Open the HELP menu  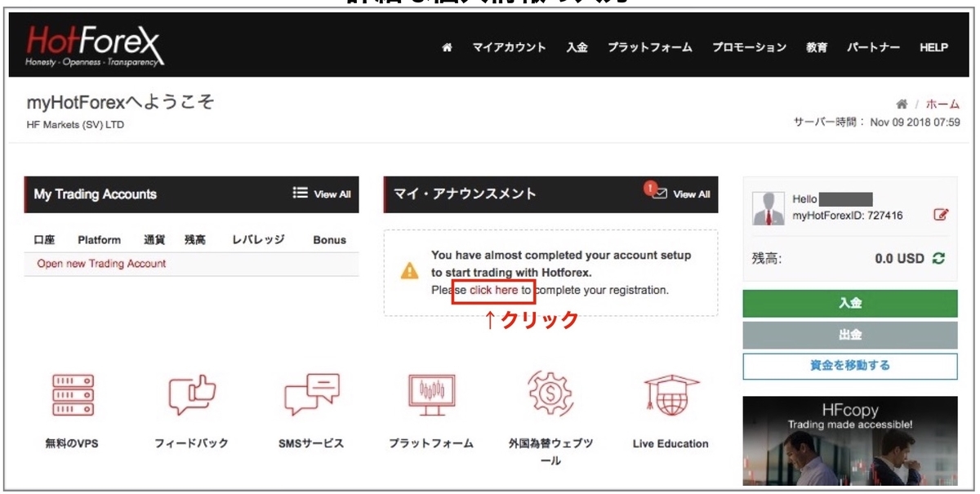point(933,47)
